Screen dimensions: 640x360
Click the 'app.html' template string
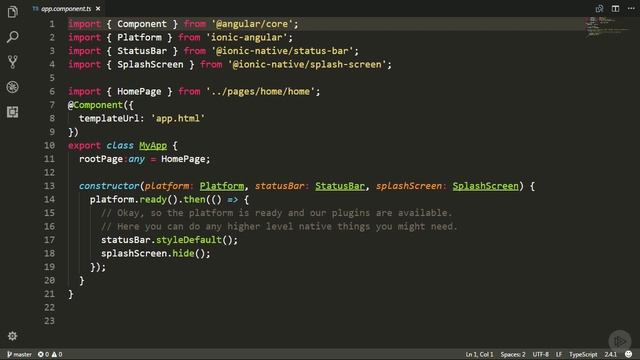[178, 119]
